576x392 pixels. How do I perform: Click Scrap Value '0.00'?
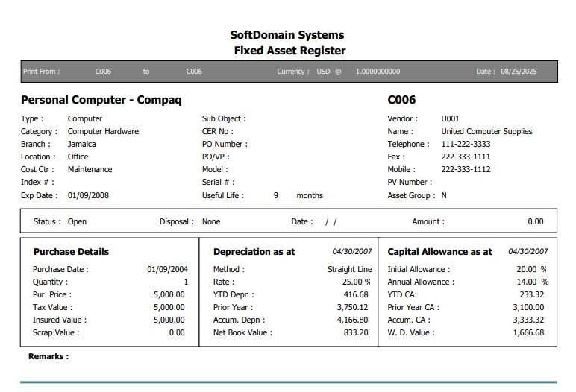[177, 332]
